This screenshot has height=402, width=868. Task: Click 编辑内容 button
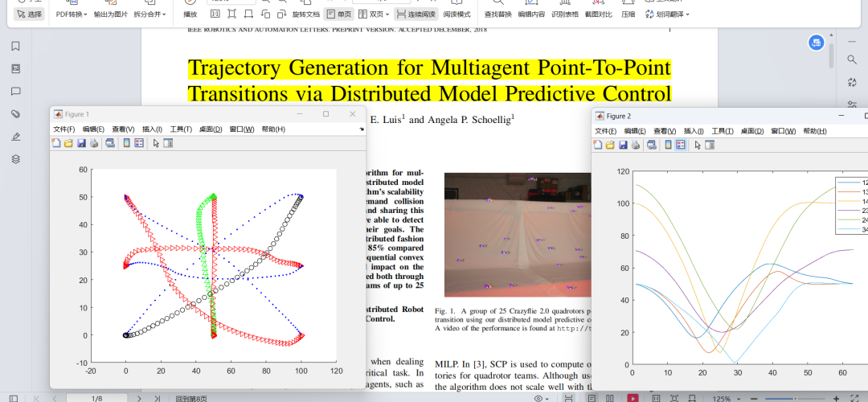pyautogui.click(x=531, y=14)
